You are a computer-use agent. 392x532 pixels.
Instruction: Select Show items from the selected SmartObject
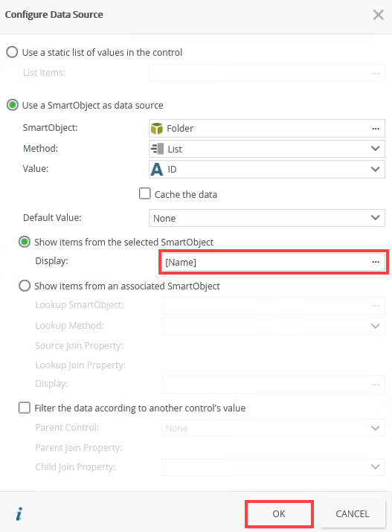pyautogui.click(x=25, y=242)
